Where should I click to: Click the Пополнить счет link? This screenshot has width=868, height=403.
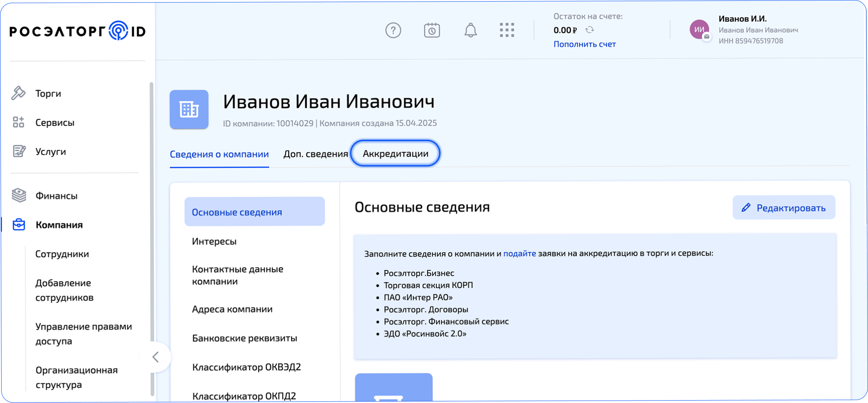coord(585,44)
